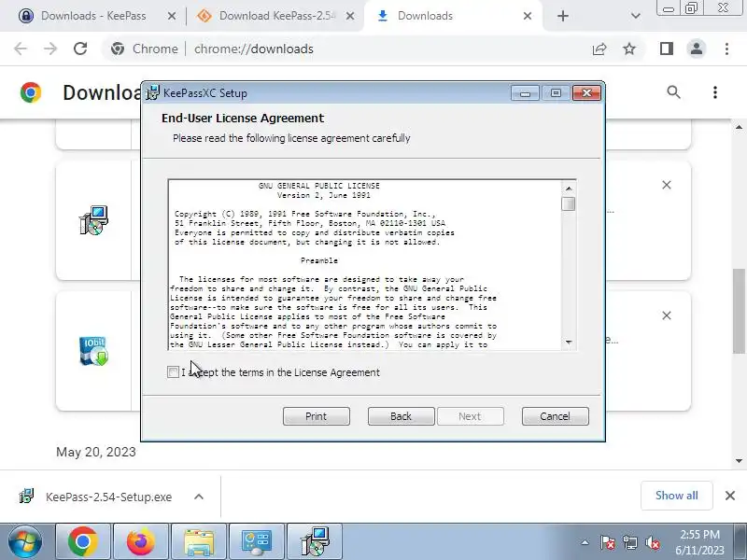Viewport: 747px width, 560px height.
Task: Click the installer file icon in downloads
Action: tap(94, 220)
